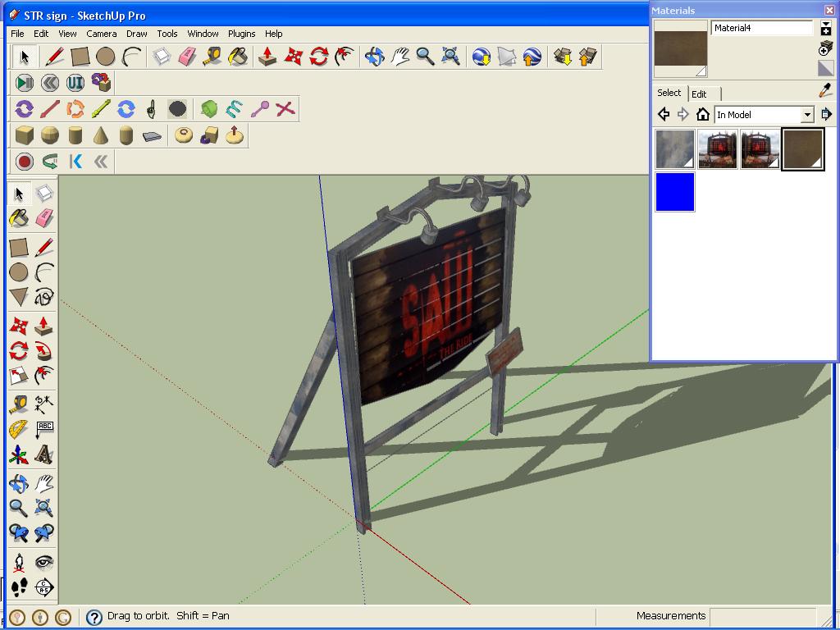
Task: Activate the Look Around eye tool
Action: point(44,563)
